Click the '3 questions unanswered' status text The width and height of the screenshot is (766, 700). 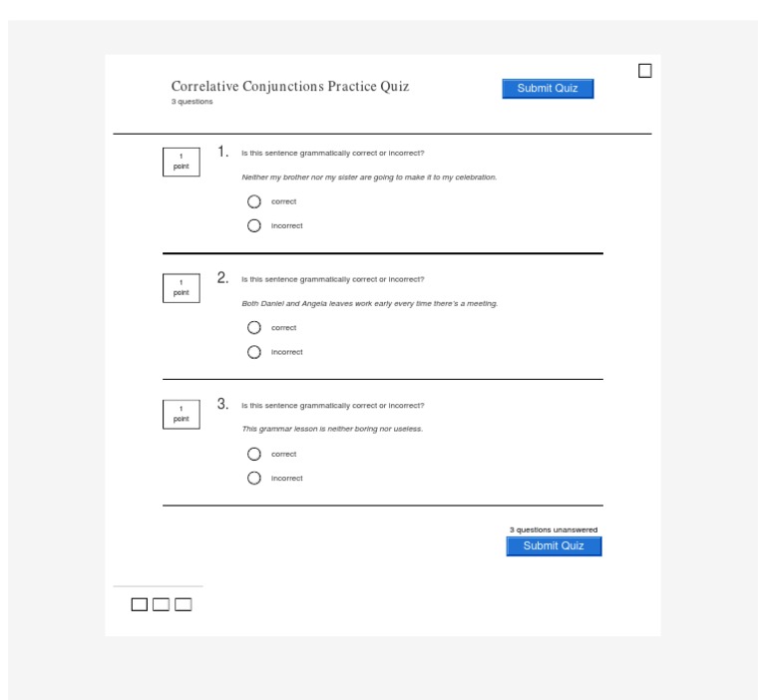tap(554, 529)
